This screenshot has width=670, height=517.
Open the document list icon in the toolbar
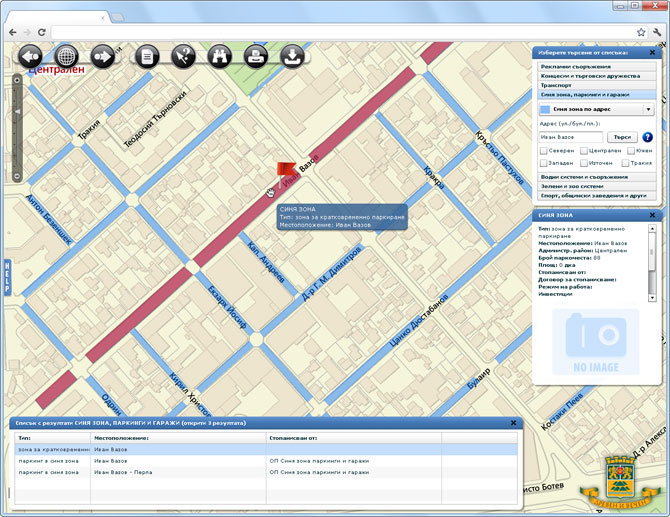point(147,56)
